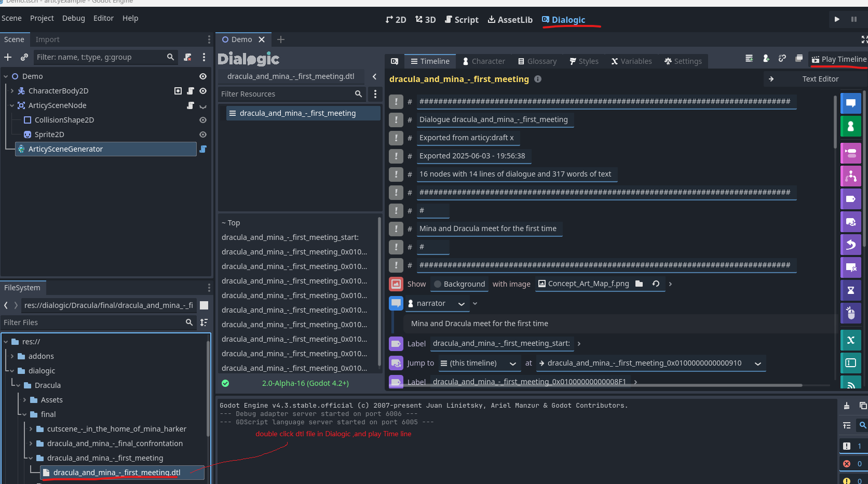Add a Choice event from the sidebar
Image resolution: width=868 pixels, height=484 pixels.
[x=850, y=153]
